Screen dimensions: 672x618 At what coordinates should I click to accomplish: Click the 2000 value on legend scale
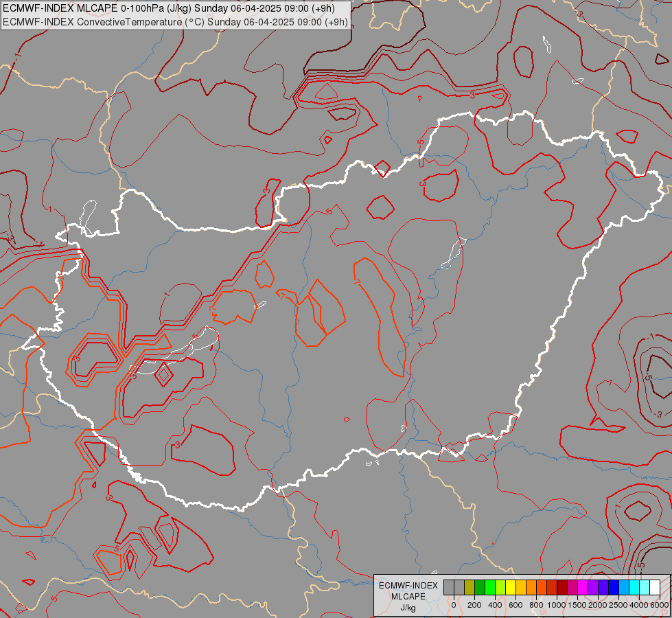pos(598,605)
